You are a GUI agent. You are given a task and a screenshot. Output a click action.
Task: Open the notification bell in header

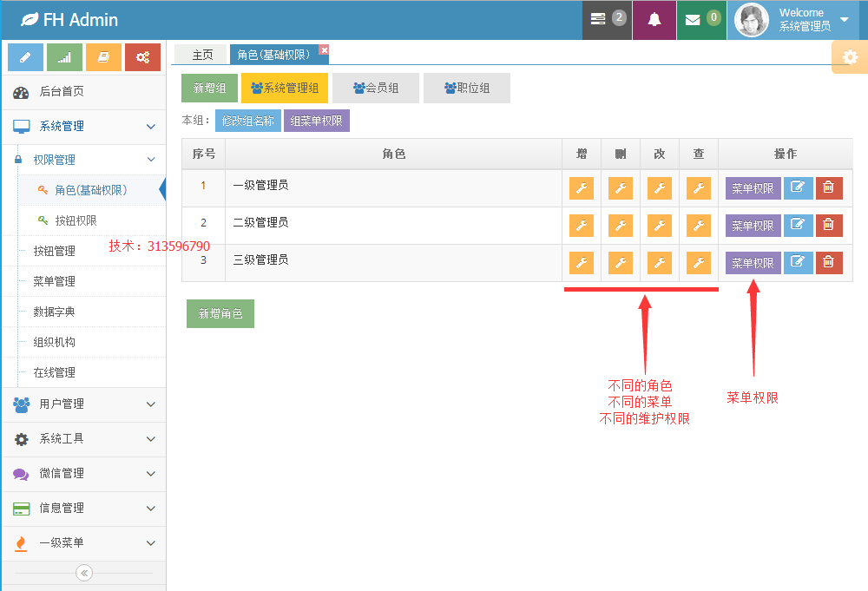click(x=654, y=19)
